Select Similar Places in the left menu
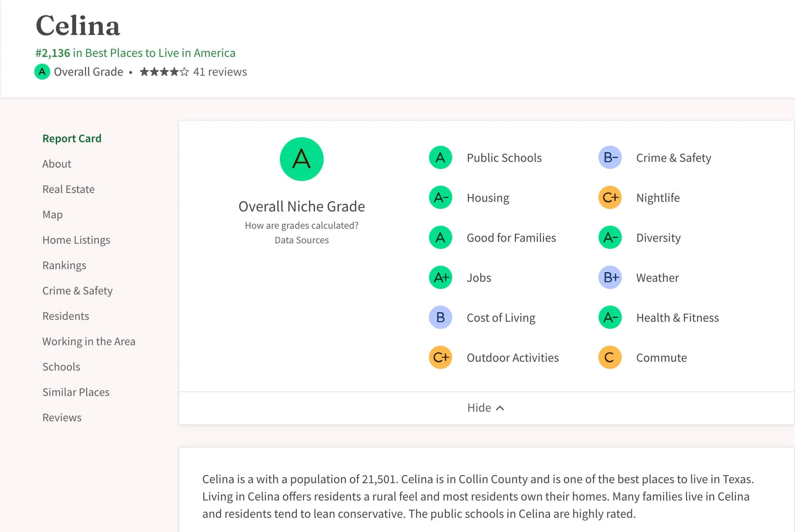Screen dimensions: 795x532 (76, 392)
